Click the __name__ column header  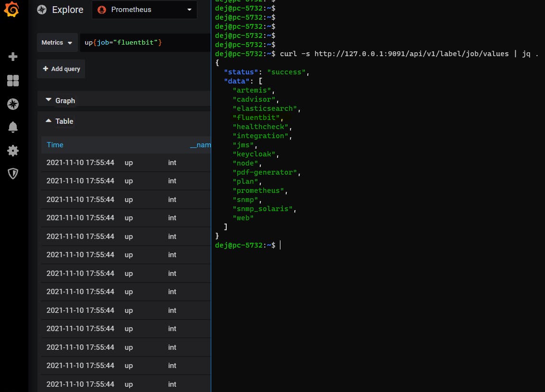[200, 145]
